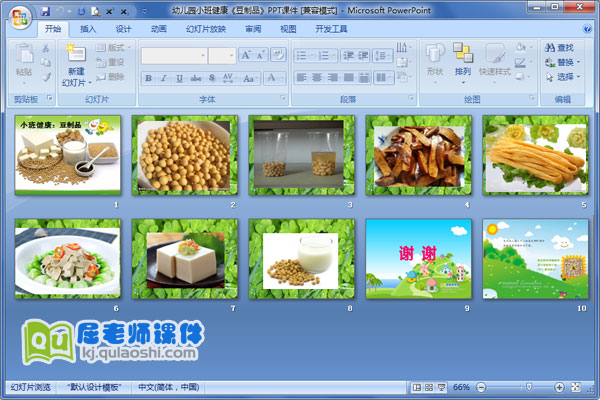This screenshot has height=400, width=600.
Task: Toggle Bold formatting
Action: [x=148, y=78]
